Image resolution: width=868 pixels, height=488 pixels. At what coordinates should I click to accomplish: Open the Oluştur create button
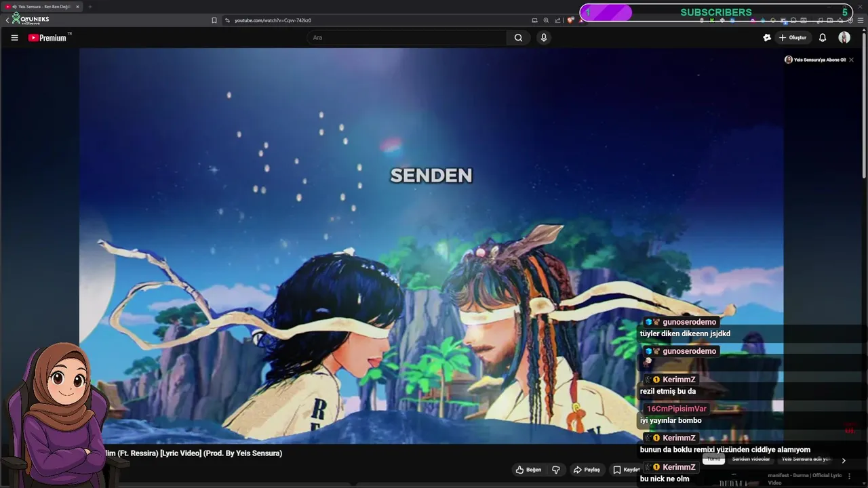click(793, 38)
